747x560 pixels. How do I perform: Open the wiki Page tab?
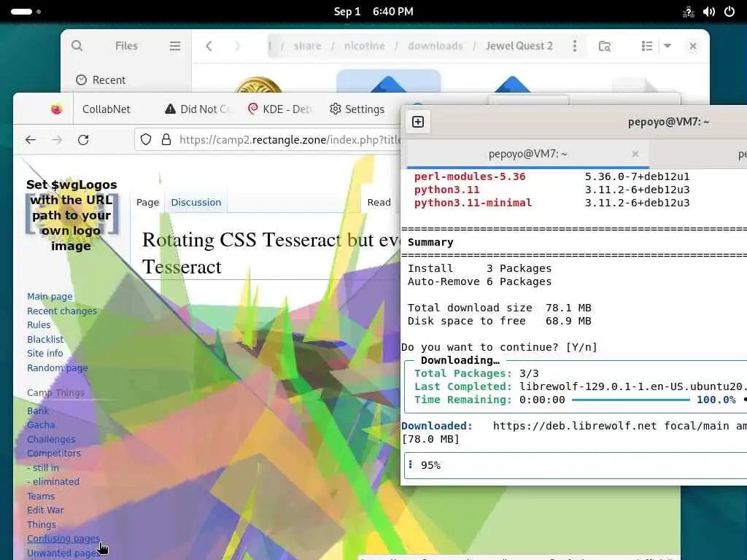(x=147, y=202)
